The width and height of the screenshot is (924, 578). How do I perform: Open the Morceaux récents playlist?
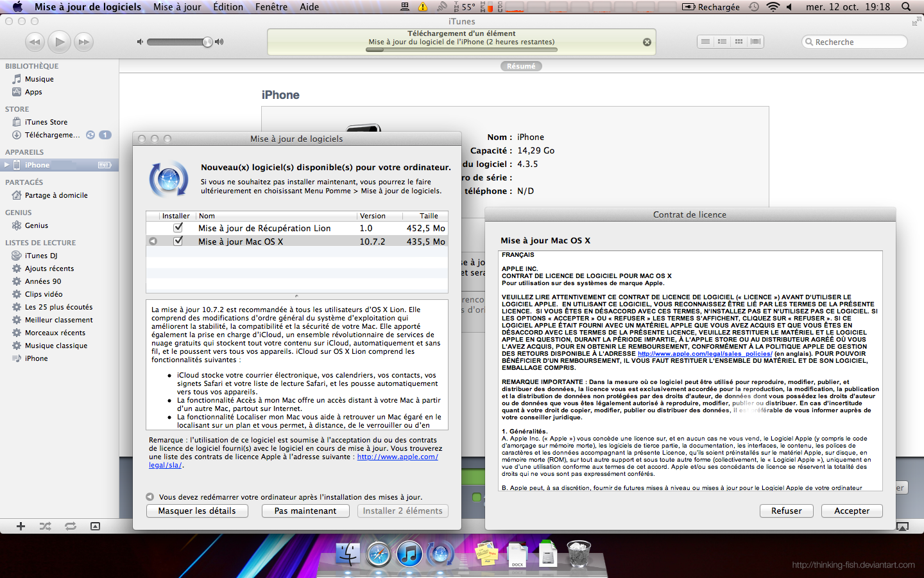pos(55,333)
